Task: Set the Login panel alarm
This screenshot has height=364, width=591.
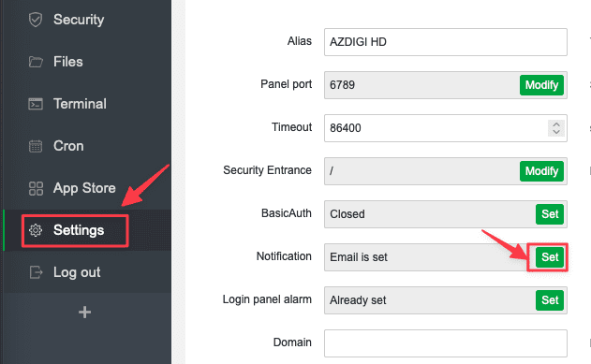Action: [550, 300]
